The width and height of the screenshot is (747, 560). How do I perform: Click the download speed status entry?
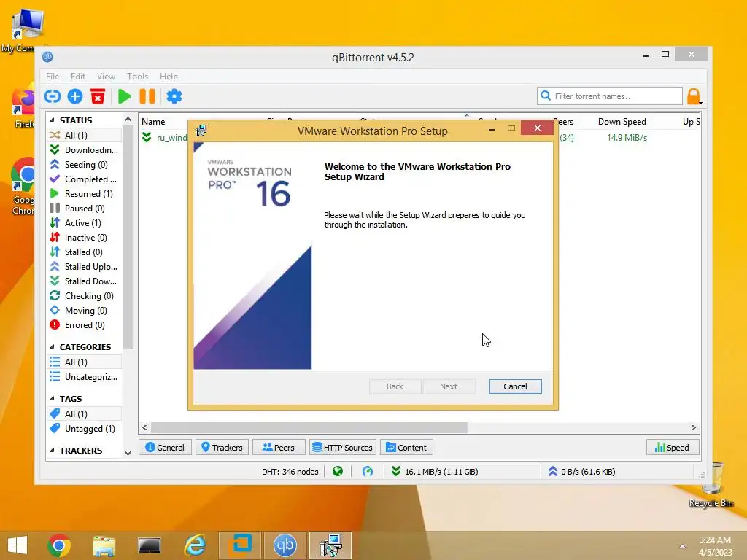(x=434, y=472)
